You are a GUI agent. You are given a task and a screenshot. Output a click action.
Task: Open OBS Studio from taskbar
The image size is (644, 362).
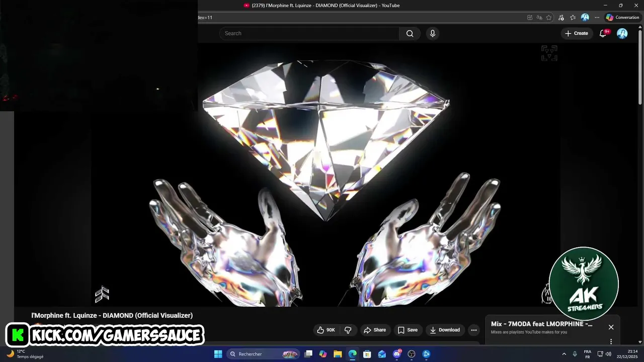412,354
